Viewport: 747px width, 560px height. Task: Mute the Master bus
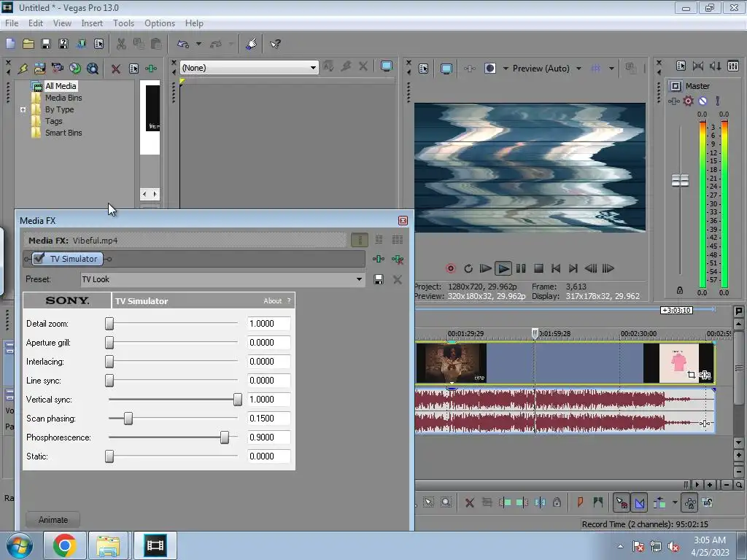pyautogui.click(x=703, y=101)
